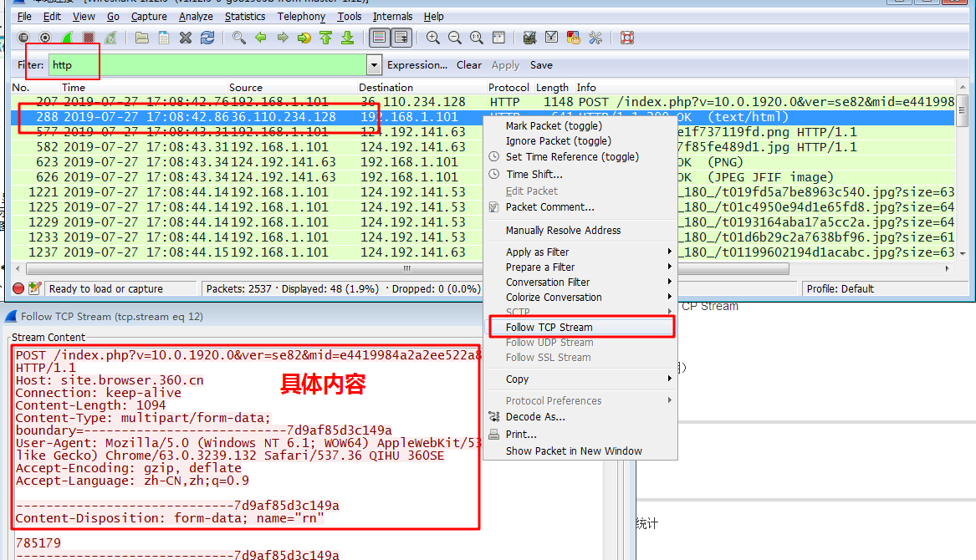This screenshot has height=560, width=976.
Task: Click the packet list horizontal scrollbar thumb
Action: [407, 269]
